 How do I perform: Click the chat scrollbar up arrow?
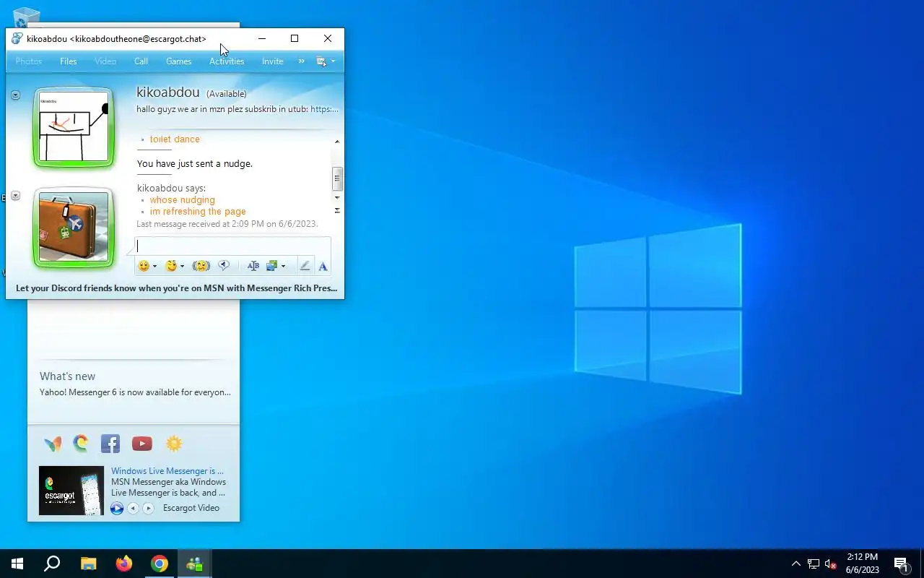(x=337, y=142)
